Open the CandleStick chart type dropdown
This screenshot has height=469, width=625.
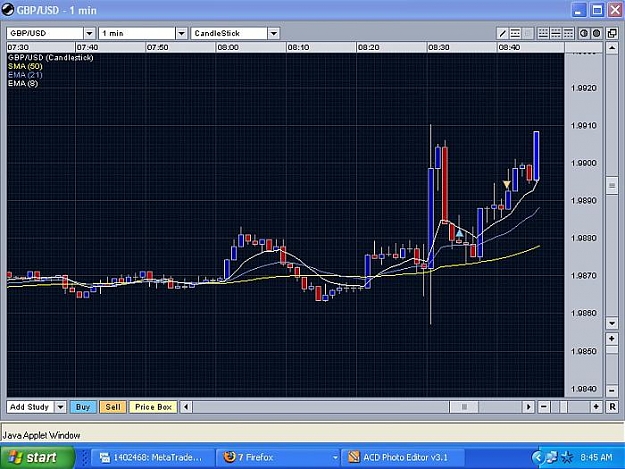[x=273, y=33]
